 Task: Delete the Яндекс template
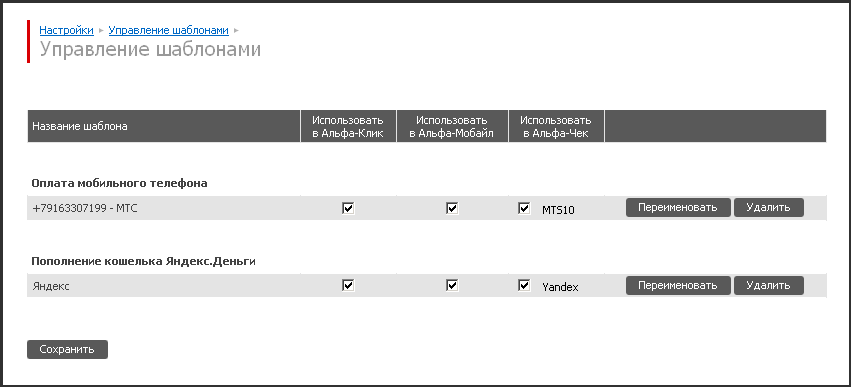click(x=769, y=286)
